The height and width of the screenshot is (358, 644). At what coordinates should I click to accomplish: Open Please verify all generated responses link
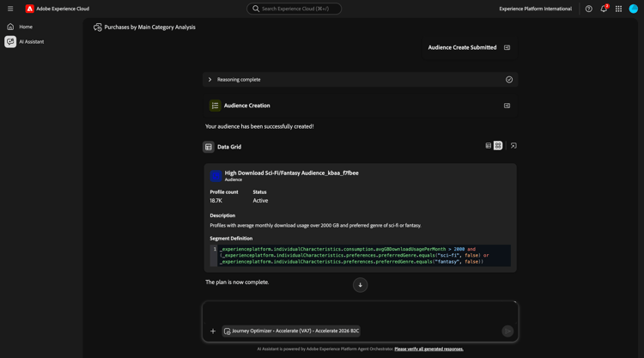point(428,349)
